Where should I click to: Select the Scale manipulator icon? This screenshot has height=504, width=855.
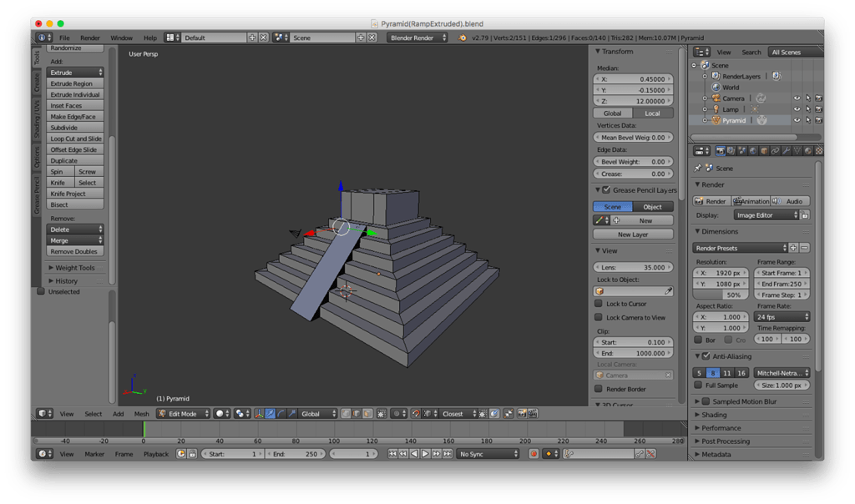coord(291,414)
